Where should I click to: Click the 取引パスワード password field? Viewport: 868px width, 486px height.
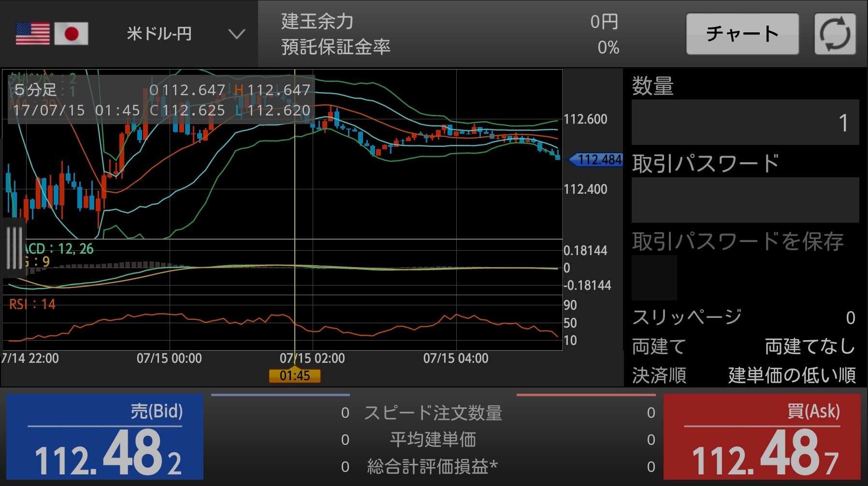[x=745, y=200]
